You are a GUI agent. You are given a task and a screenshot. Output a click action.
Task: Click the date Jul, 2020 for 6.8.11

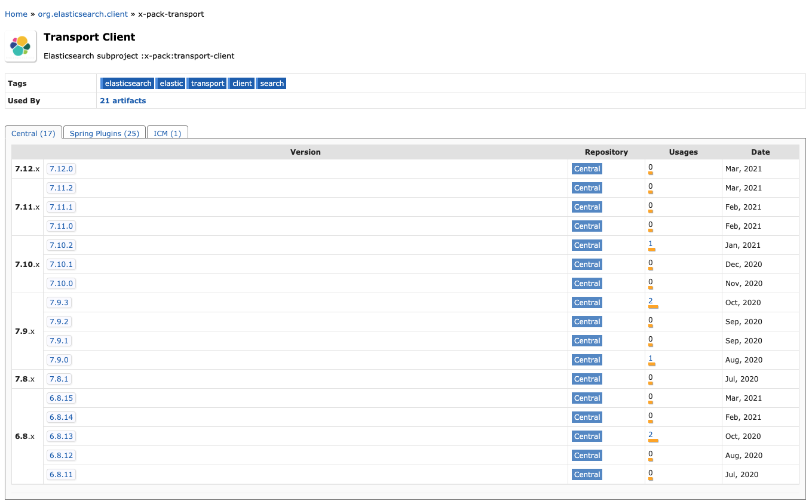point(741,475)
